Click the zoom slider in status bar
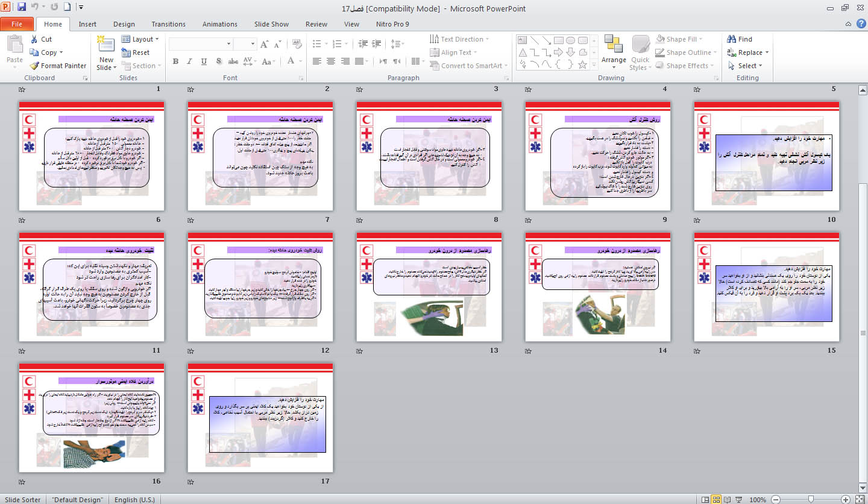Image resolution: width=868 pixels, height=504 pixels. point(811,499)
